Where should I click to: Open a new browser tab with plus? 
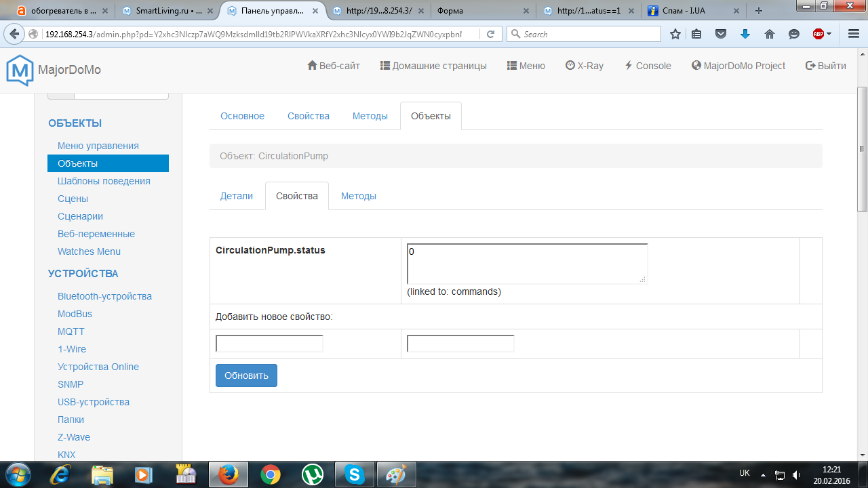tap(759, 11)
